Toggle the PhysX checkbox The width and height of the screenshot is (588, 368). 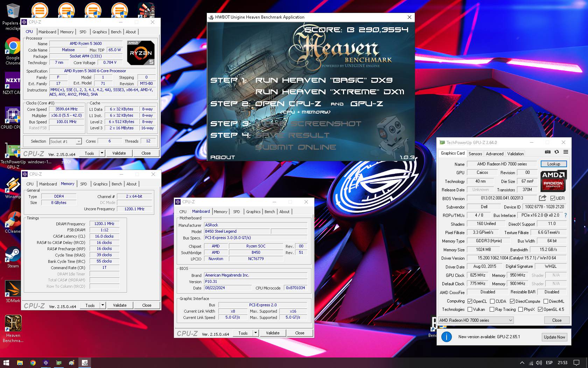tap(520, 309)
